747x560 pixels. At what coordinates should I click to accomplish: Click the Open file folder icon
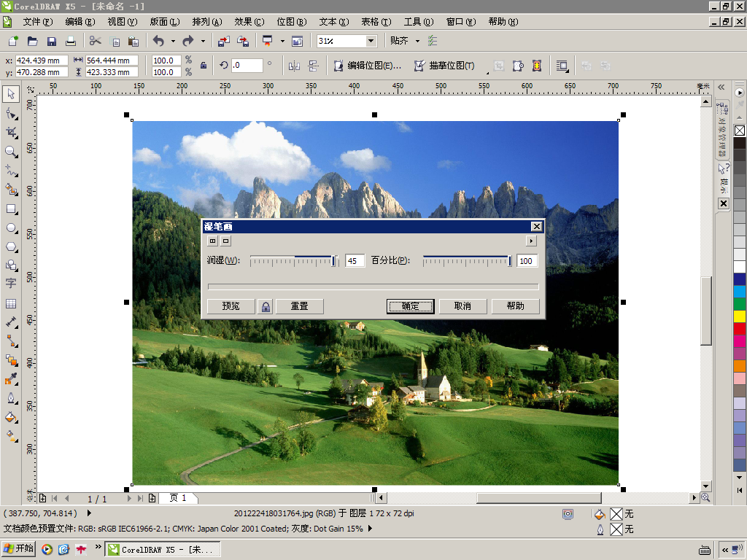[32, 41]
